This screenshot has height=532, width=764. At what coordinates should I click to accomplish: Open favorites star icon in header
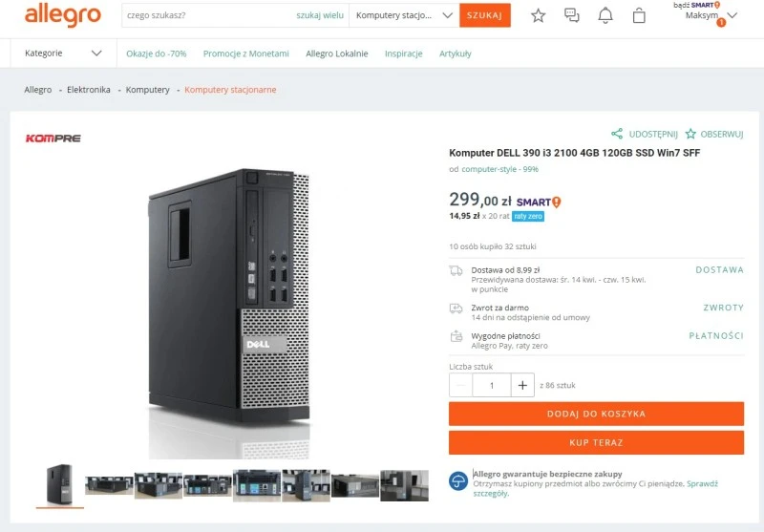(539, 15)
